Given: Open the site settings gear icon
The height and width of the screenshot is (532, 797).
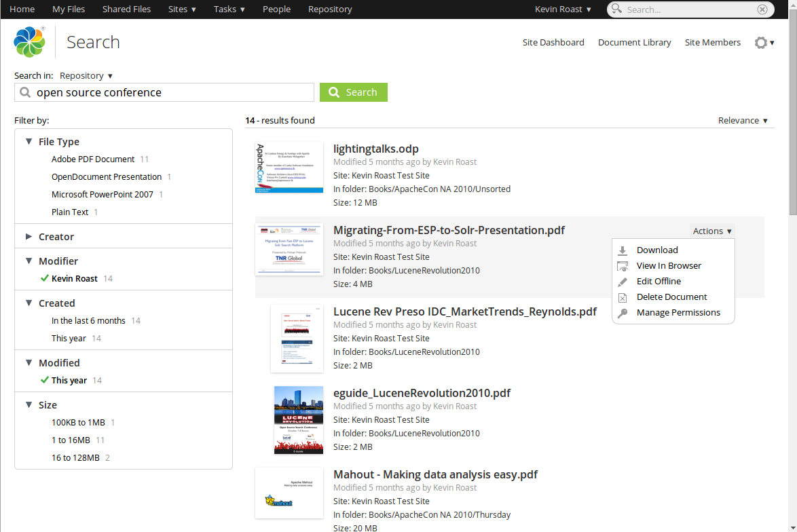Looking at the screenshot, I should tap(761, 43).
